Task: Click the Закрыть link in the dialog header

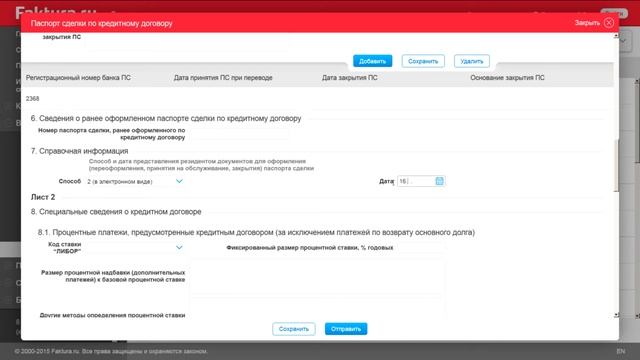Action: tap(587, 23)
